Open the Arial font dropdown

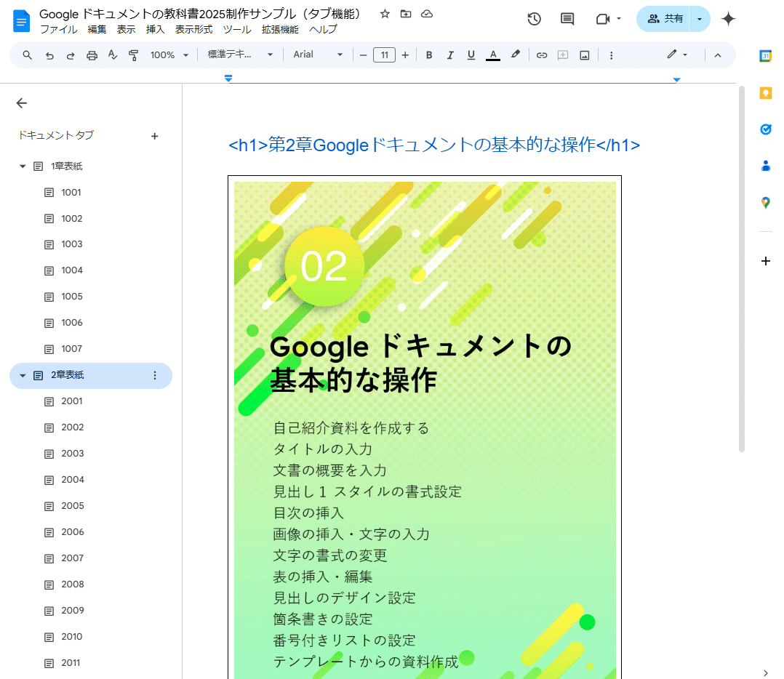(318, 55)
